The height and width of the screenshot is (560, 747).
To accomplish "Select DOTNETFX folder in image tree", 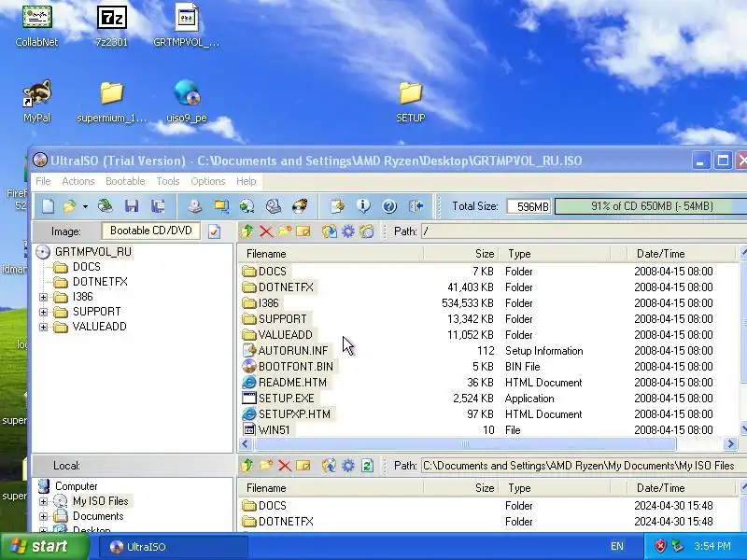I will pyautogui.click(x=100, y=282).
